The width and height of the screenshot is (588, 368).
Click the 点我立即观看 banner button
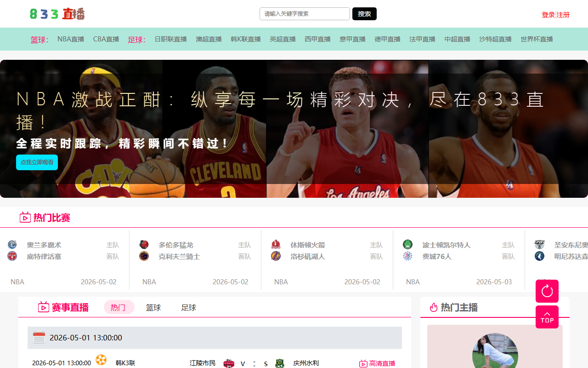click(x=37, y=162)
